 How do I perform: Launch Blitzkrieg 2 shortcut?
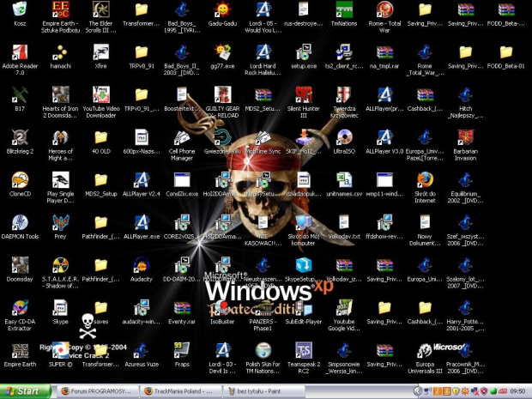pyautogui.click(x=20, y=137)
